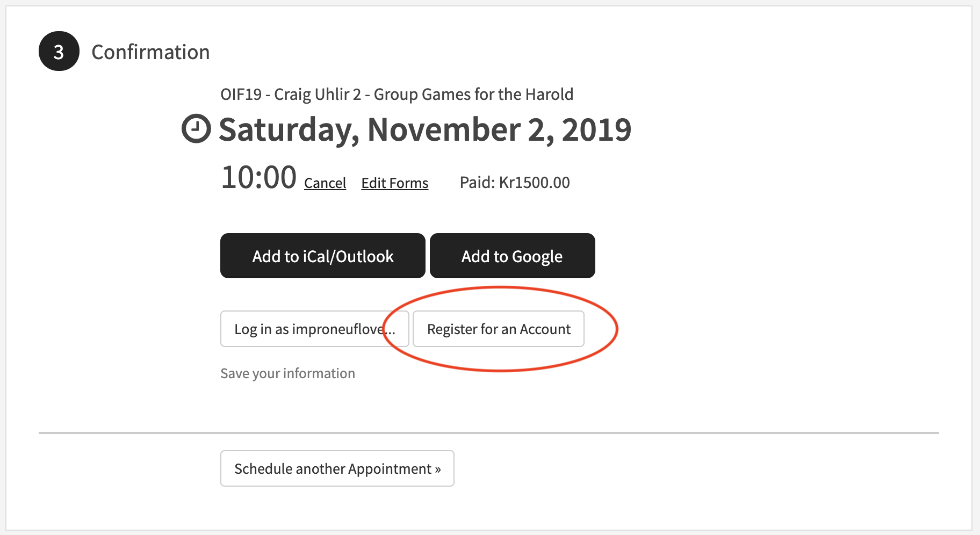Image resolution: width=980 pixels, height=535 pixels.
Task: Cancel the 10:00 appointment
Action: [x=325, y=183]
